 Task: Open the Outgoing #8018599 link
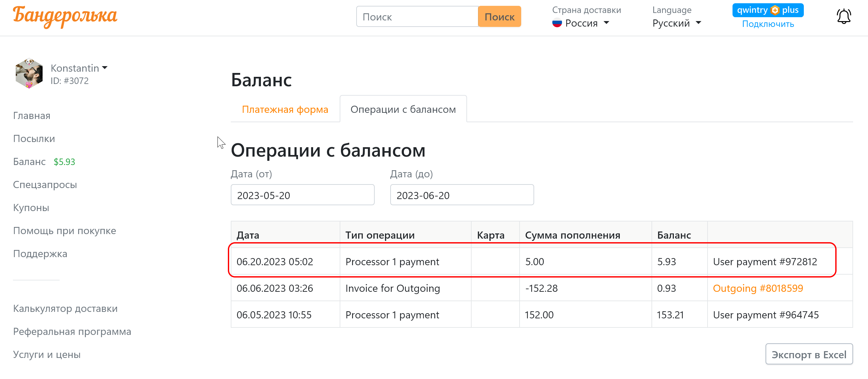pyautogui.click(x=758, y=288)
